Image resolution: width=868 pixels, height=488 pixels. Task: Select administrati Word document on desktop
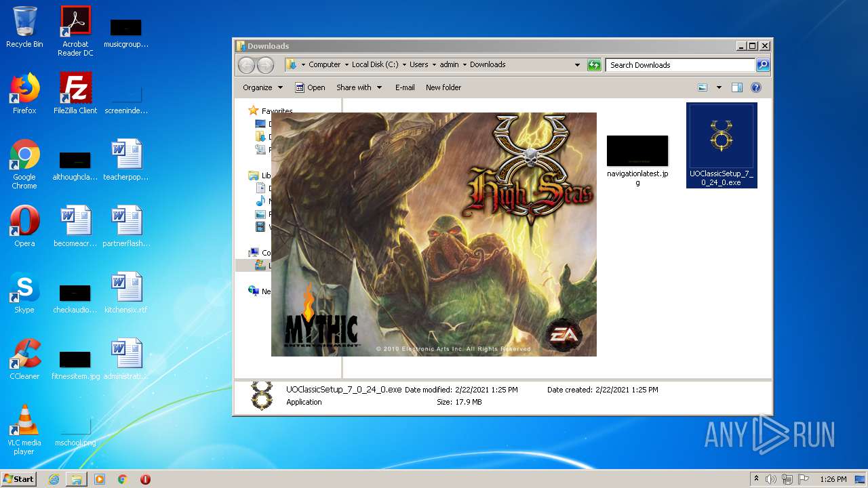[126, 359]
